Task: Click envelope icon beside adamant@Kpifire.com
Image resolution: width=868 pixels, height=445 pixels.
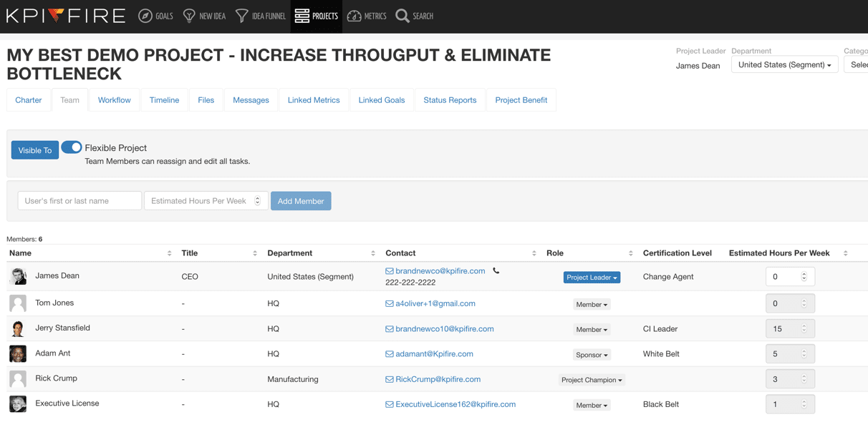Action: (389, 354)
